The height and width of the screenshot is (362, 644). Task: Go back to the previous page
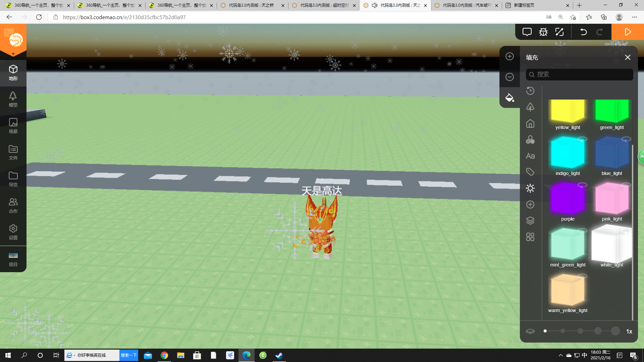click(9, 17)
